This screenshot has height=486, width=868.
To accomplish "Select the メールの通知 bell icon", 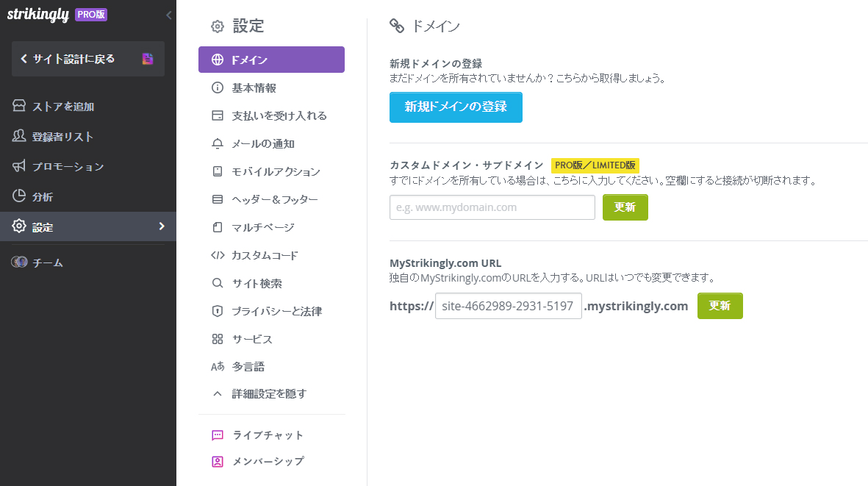I will click(x=216, y=143).
